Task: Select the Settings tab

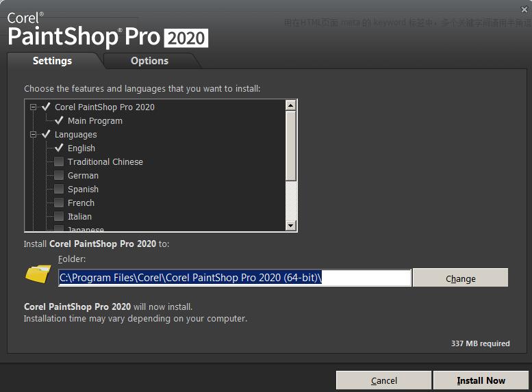Action: click(x=52, y=61)
